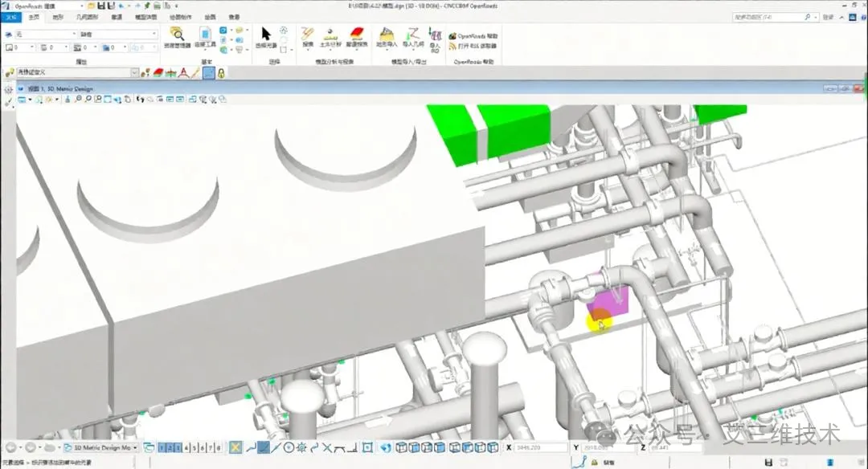Expand the search box dropdown arrow
This screenshot has width=868, height=469.
pos(816,17)
